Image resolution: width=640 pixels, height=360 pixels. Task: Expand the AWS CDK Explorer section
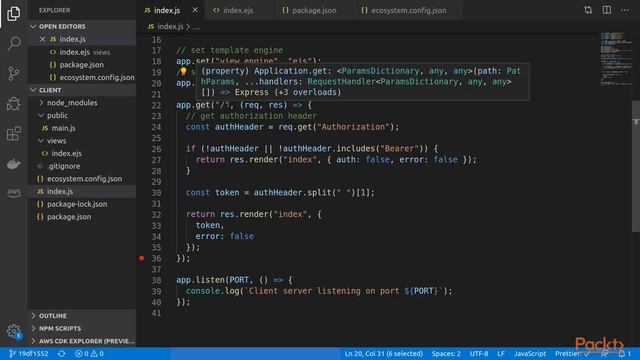point(82,341)
